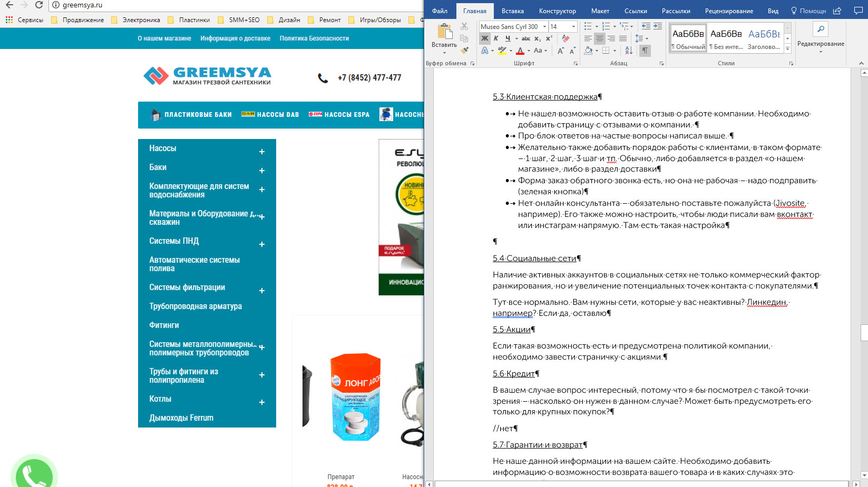Decrease font size with the smaller A icon
Screen dimensions: 868x487
(572, 51)
